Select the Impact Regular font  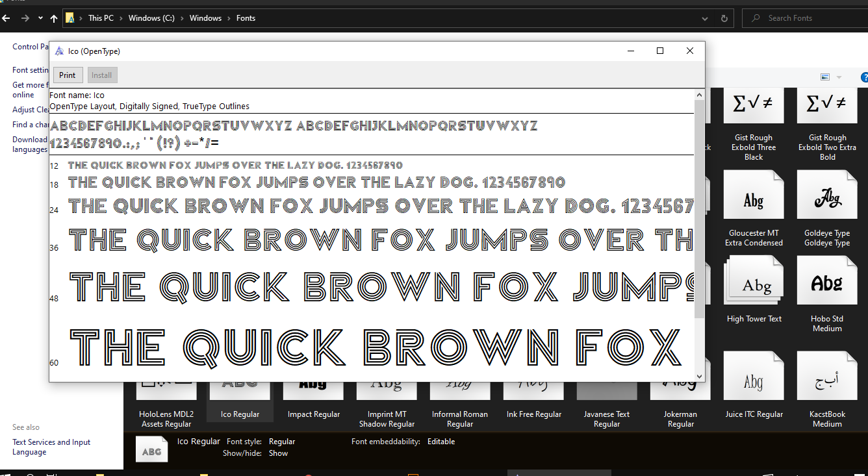coord(313,401)
